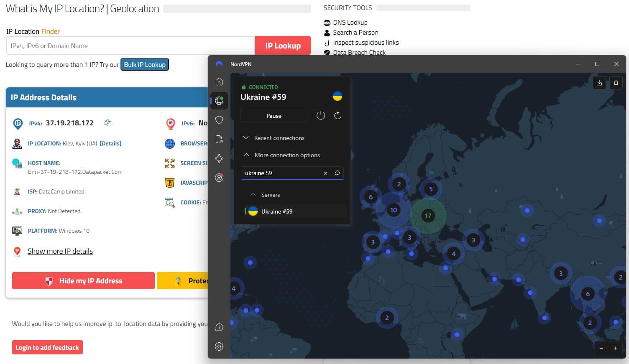
Task: Click the Ukraine flag beside the connection name
Action: (338, 97)
